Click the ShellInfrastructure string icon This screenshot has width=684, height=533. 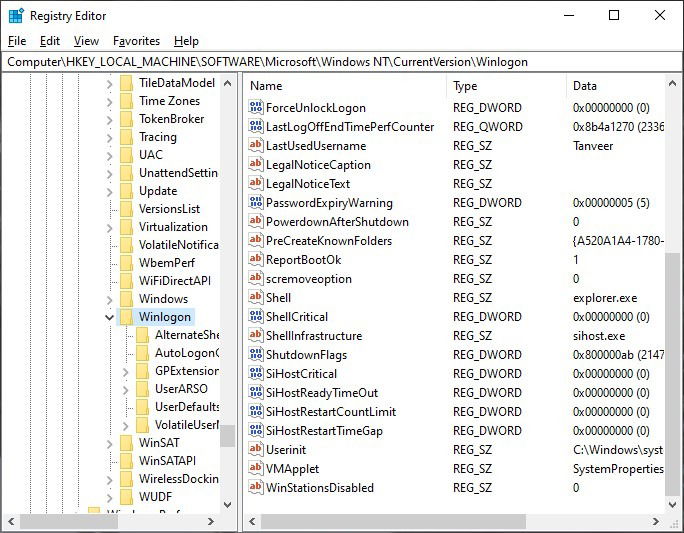(x=256, y=335)
